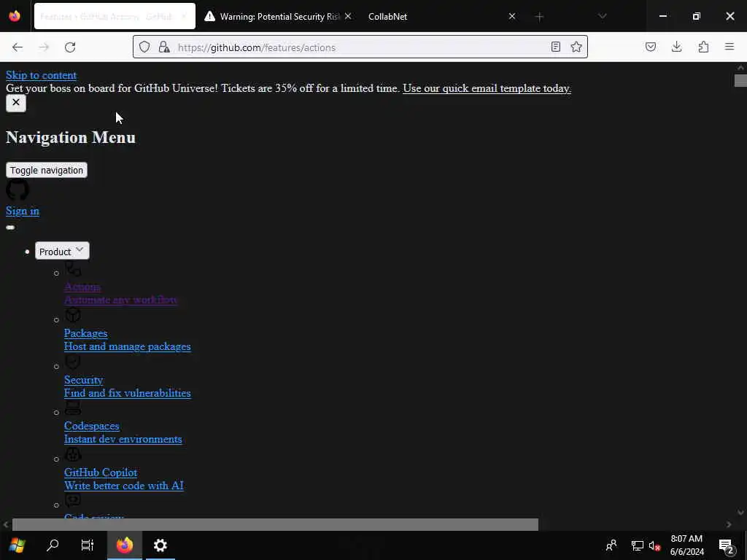Switch to the Features GitHub Actions tab
The image size is (747, 560).
pyautogui.click(x=115, y=17)
